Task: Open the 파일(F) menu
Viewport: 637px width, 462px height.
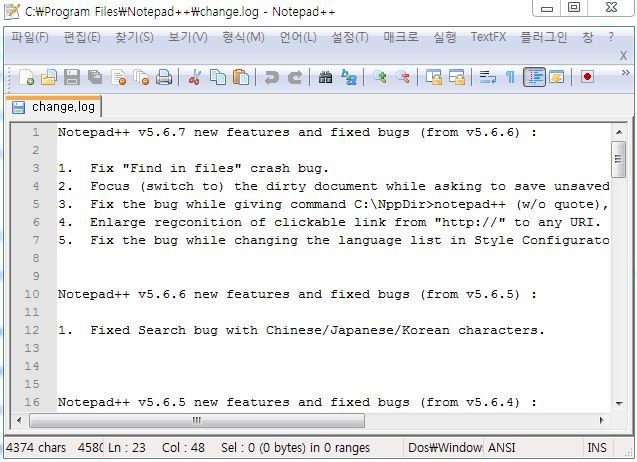Action: coord(30,37)
